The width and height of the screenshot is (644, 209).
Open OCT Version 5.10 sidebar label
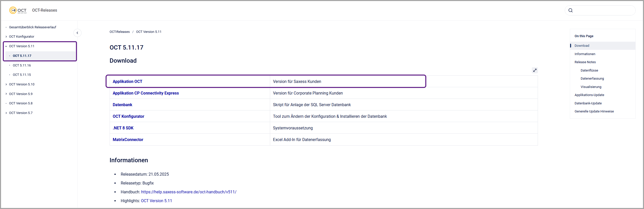tap(22, 84)
